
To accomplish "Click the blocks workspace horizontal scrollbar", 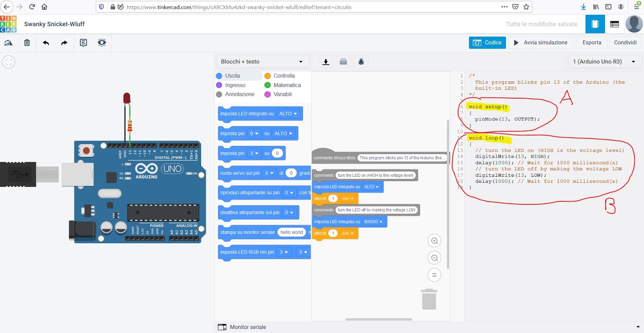I will coord(379,319).
